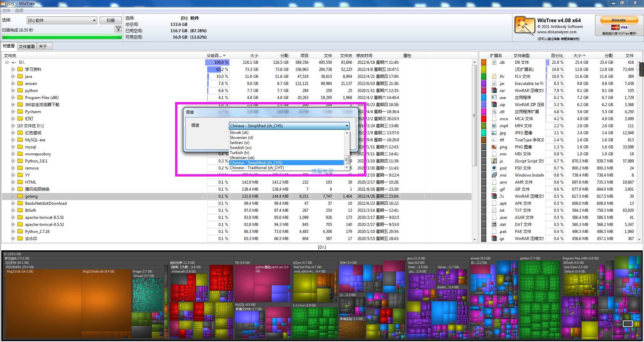This screenshot has width=644, height=342.
Task: Sort file types by 大小 column
Action: (x=579, y=56)
